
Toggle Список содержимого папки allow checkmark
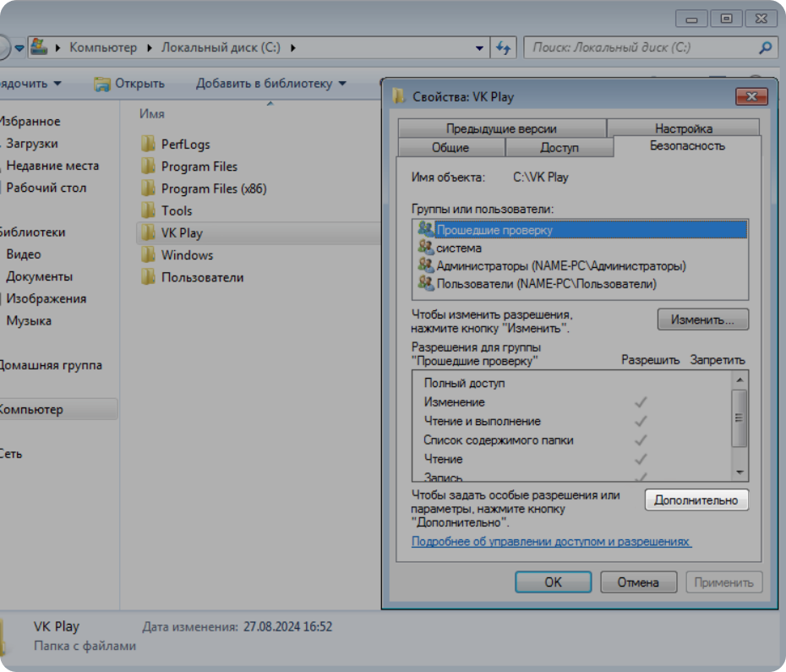(641, 440)
